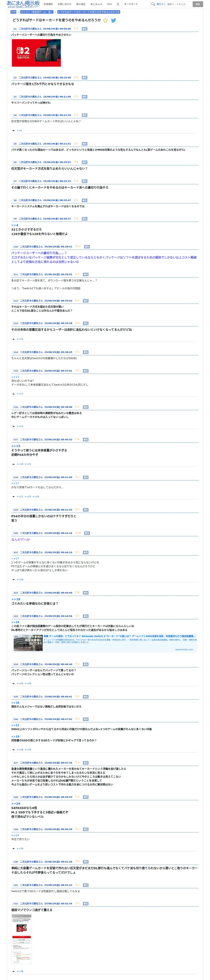Screen dimensions: 210x980
Task: Click the あにまん掲示板 site logo
Action: coord(23,4)
